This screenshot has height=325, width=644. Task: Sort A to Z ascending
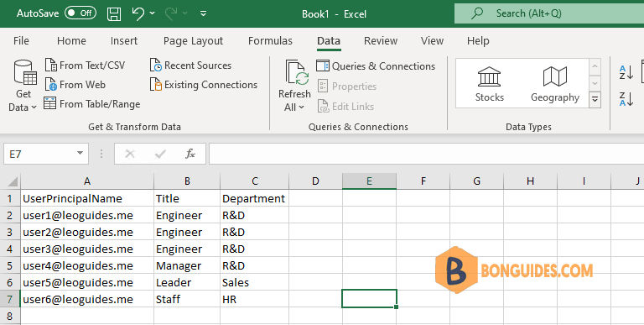(626, 72)
